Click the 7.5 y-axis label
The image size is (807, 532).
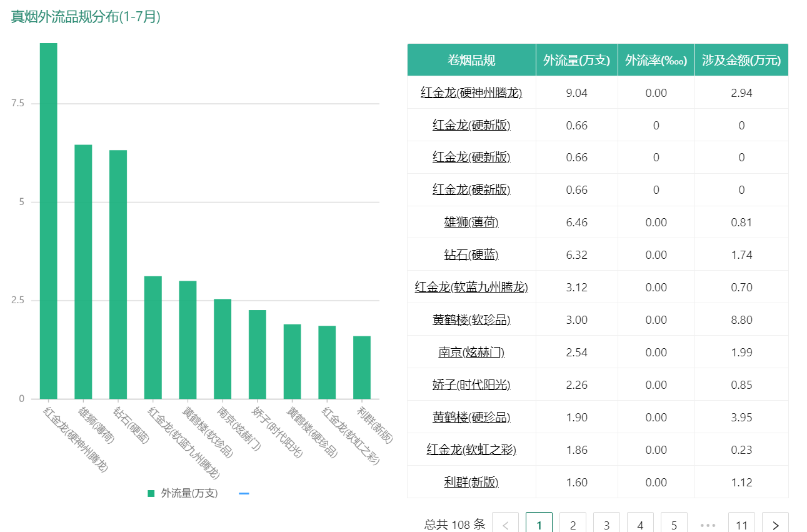[x=18, y=103]
